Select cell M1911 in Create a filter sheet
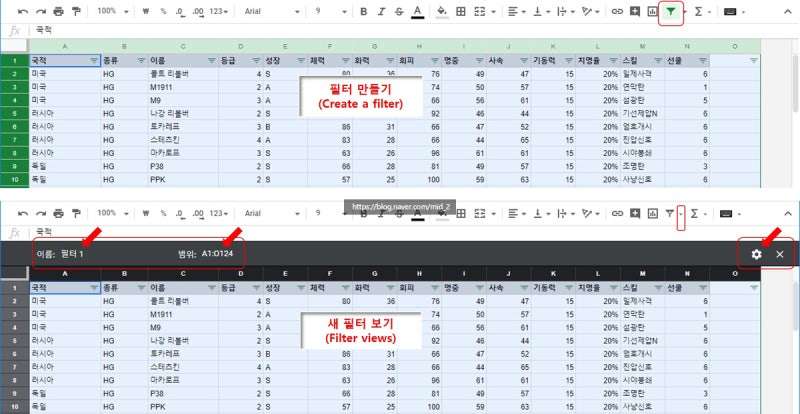 [x=183, y=87]
